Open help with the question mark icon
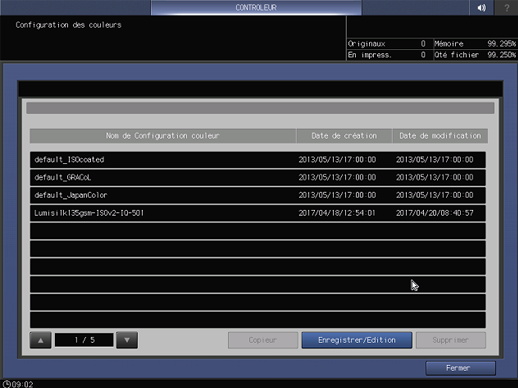Image resolution: width=518 pixels, height=388 pixels. (x=507, y=8)
